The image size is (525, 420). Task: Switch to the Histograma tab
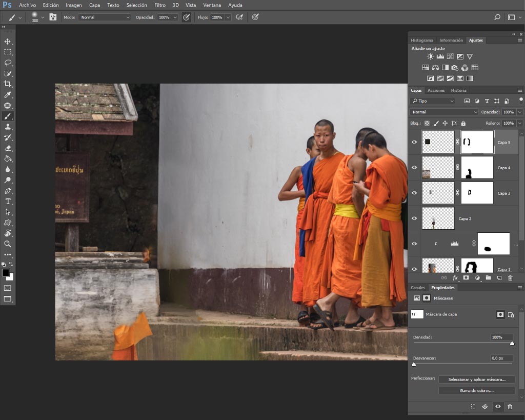click(x=422, y=40)
